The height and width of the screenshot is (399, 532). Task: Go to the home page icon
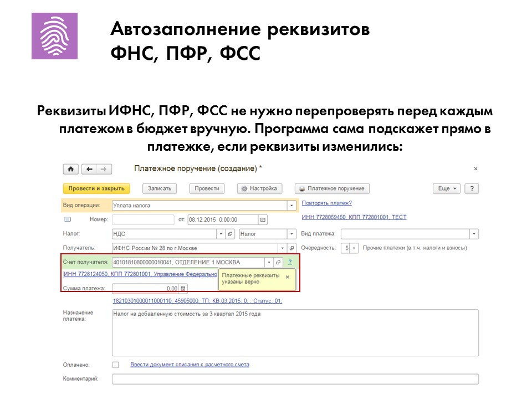click(x=70, y=169)
